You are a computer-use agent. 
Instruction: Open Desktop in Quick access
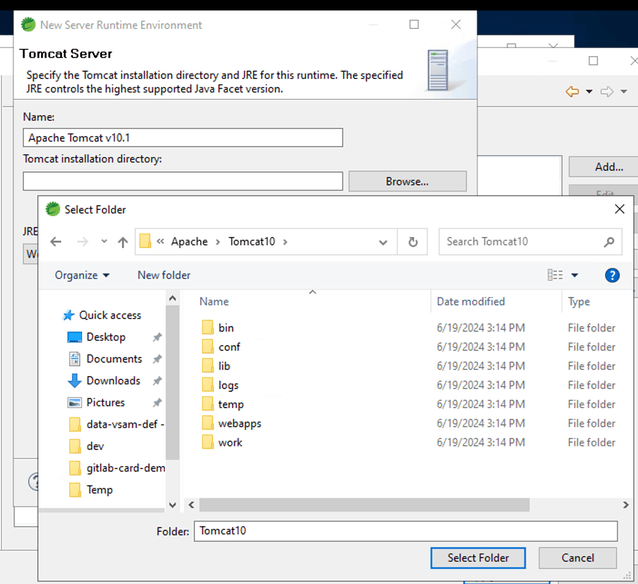106,337
